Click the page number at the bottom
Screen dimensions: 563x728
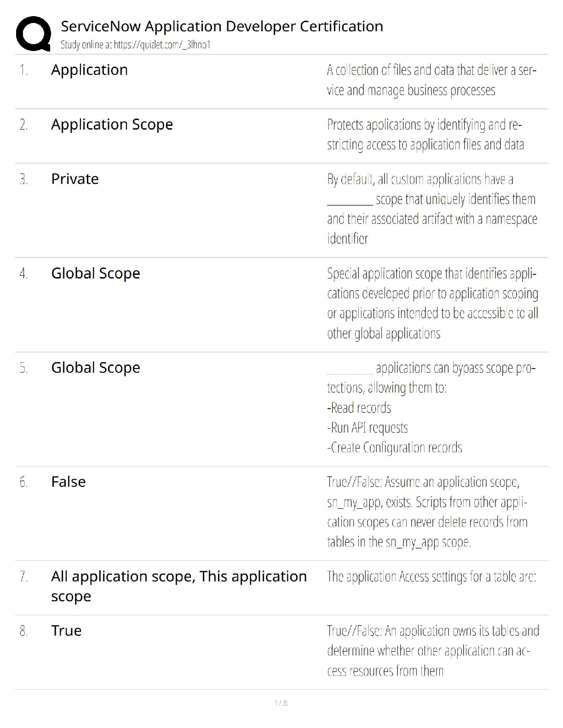click(x=281, y=703)
